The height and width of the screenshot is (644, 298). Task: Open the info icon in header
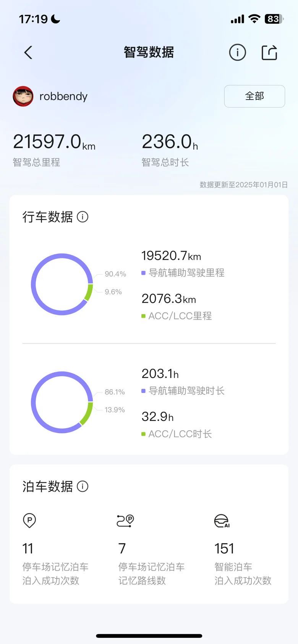pos(237,52)
